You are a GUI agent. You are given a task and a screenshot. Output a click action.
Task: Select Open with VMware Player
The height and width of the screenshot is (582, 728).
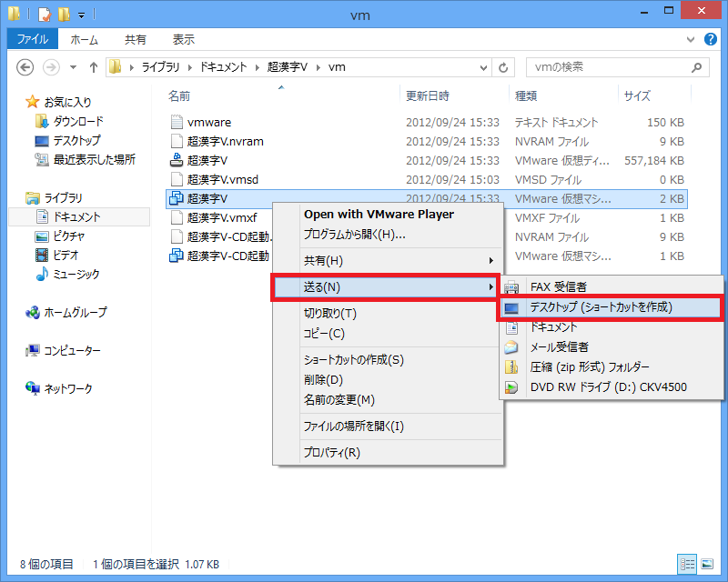[x=378, y=214]
